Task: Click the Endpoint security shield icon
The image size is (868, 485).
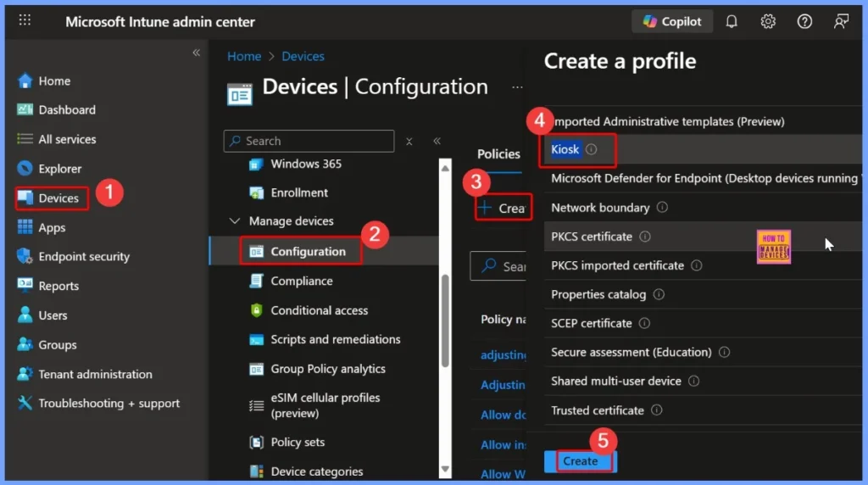Action: [25, 256]
